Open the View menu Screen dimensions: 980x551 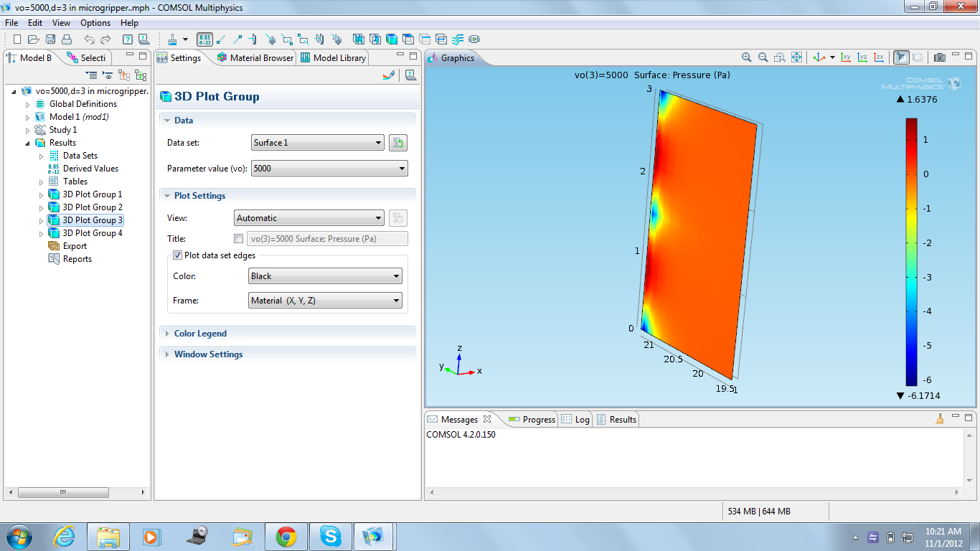click(61, 23)
